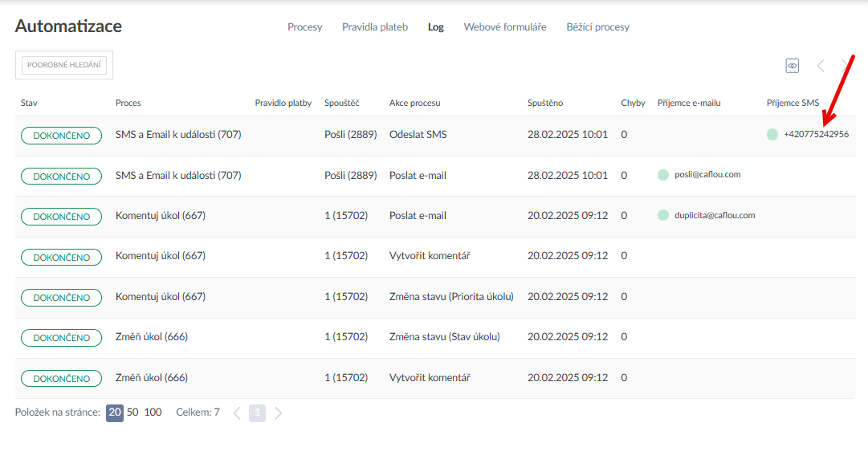Open SMS recipient +420775242956
The height and width of the screenshot is (455, 868).
click(816, 135)
